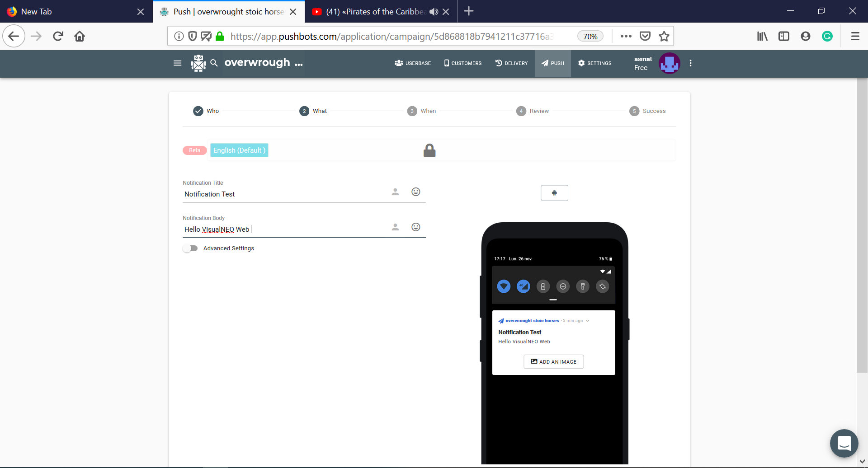Click the lock icon in language bar

[x=429, y=150]
